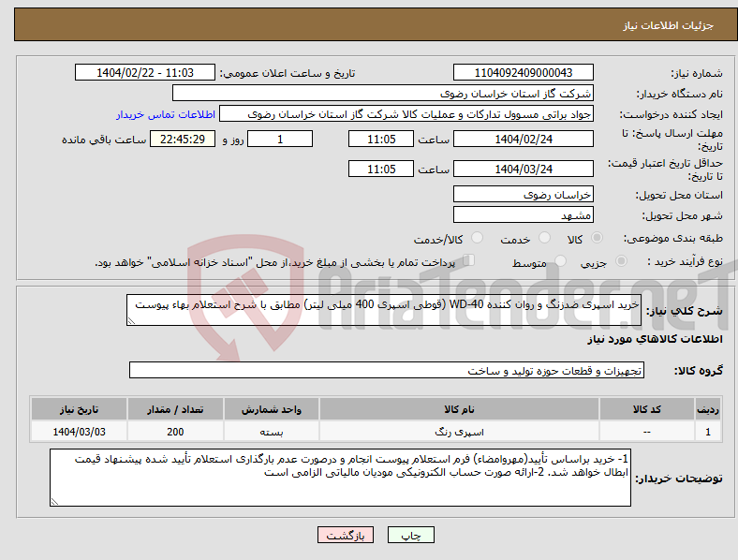
Task: Click the بسته unit cell
Action: point(272,432)
